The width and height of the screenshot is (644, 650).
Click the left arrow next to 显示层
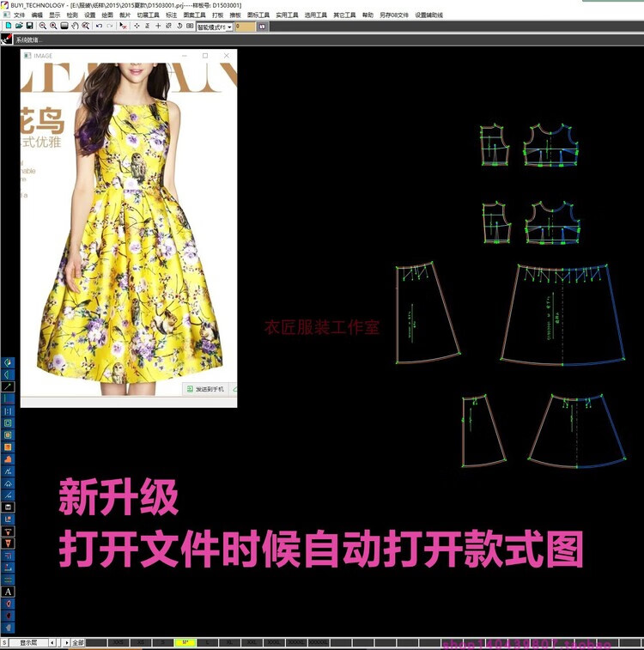(52, 642)
